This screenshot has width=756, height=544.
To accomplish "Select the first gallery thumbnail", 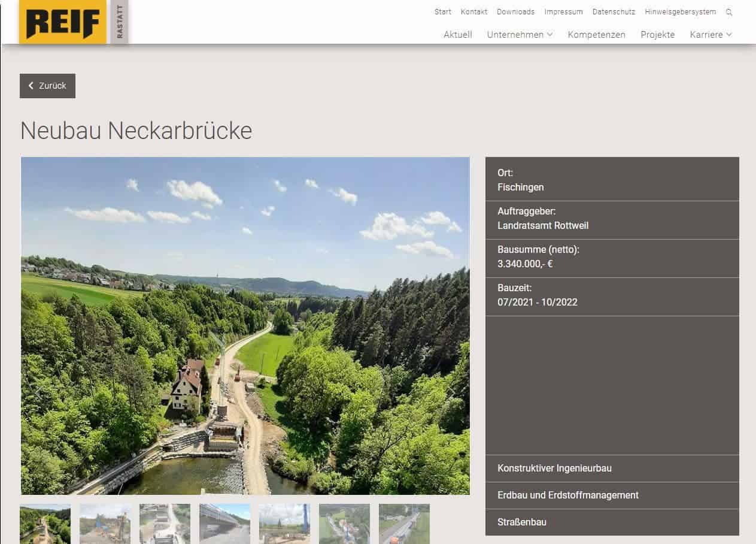I will coord(45,524).
